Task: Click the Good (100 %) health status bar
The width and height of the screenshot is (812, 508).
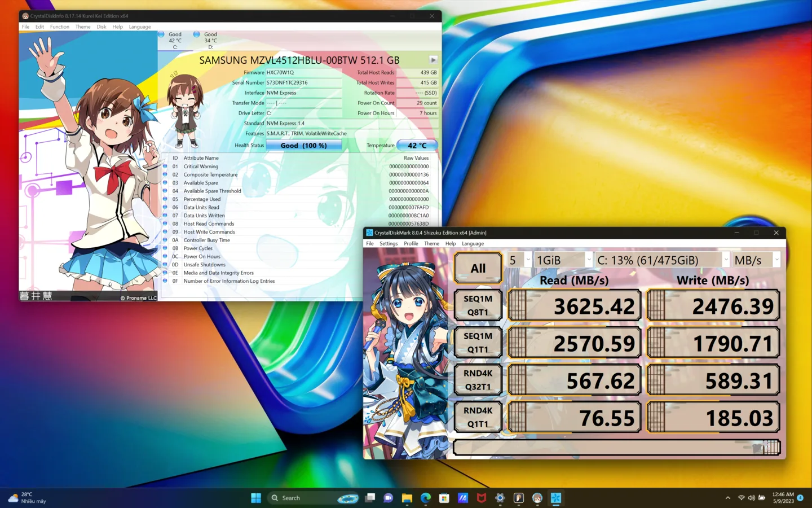Action: pyautogui.click(x=304, y=146)
